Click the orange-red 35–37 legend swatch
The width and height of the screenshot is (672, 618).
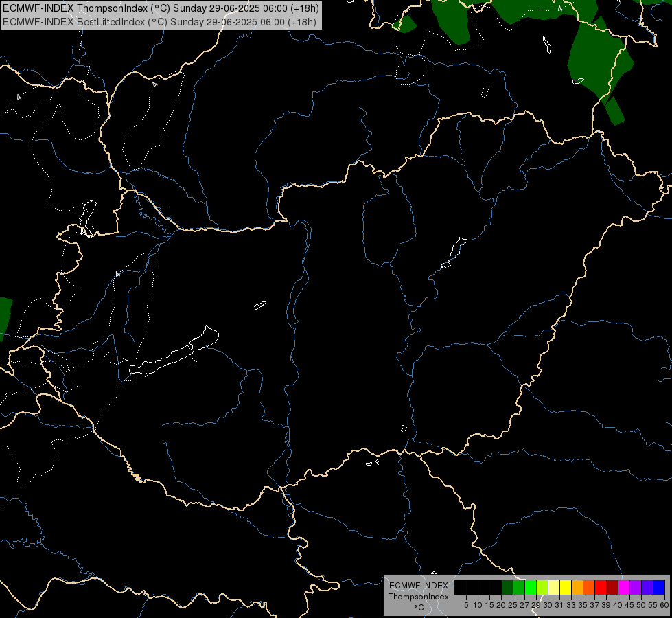click(x=589, y=587)
